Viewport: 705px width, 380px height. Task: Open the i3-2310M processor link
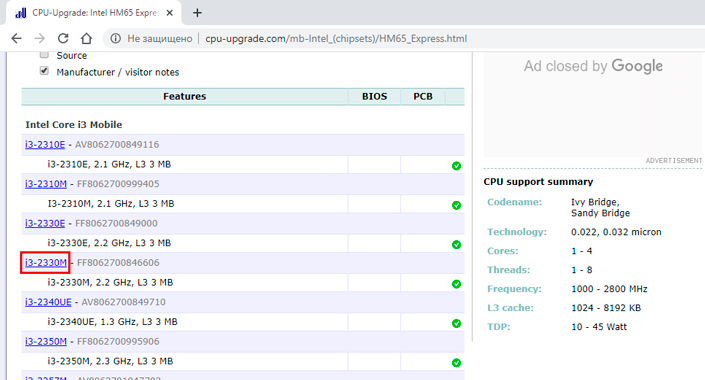point(46,184)
